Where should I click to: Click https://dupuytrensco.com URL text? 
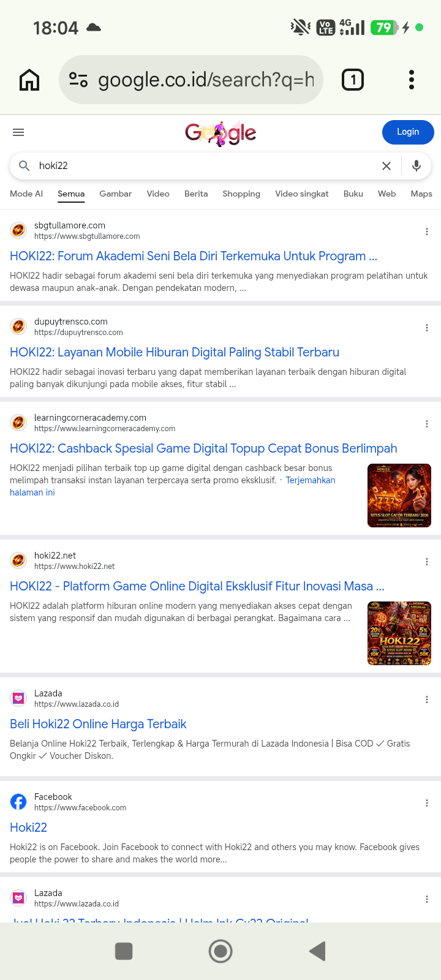click(x=78, y=333)
